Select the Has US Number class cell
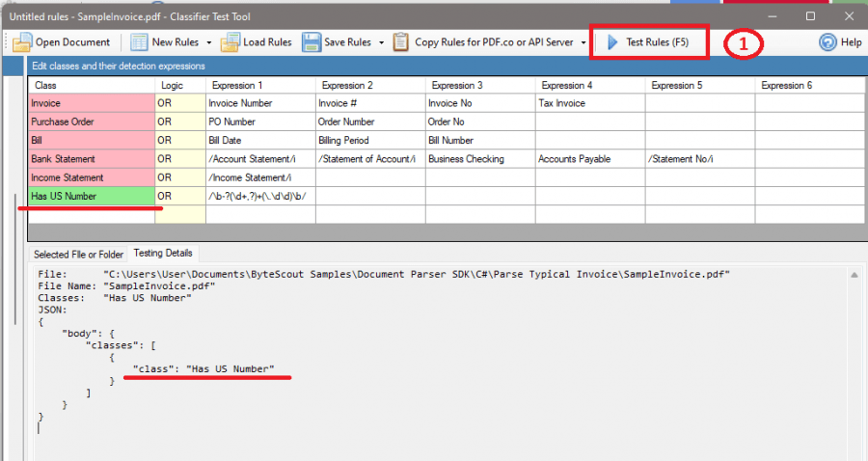Screen dimensions: 868x461 [x=91, y=196]
